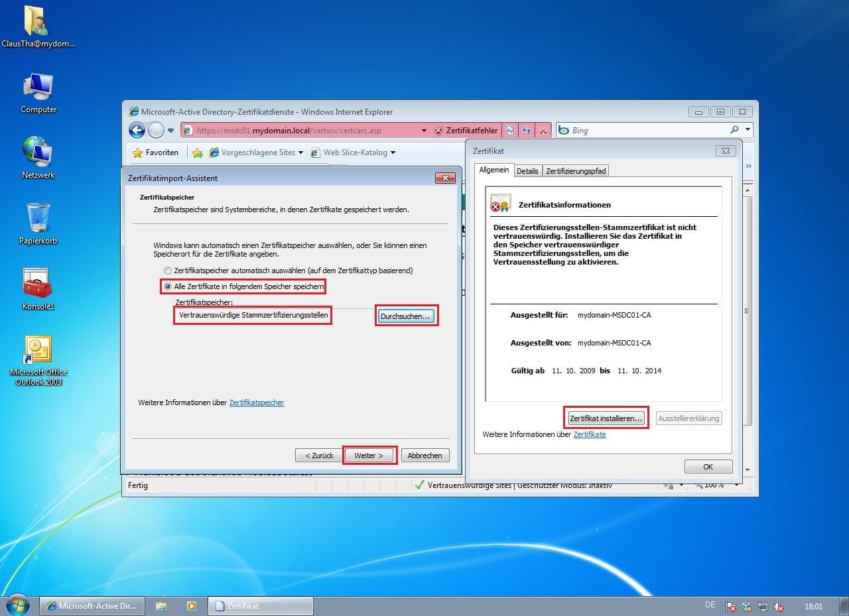Click the search magnifier icon

click(734, 130)
